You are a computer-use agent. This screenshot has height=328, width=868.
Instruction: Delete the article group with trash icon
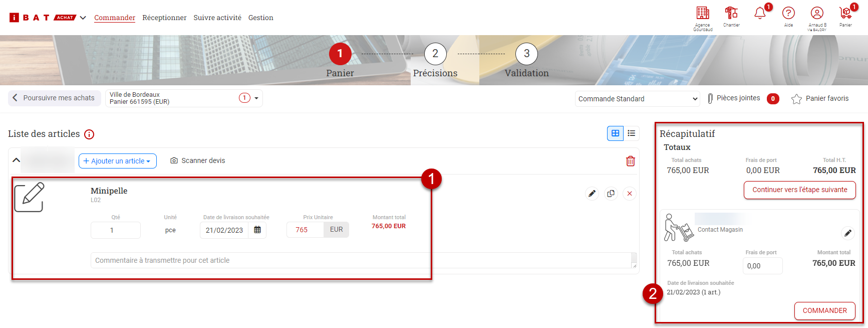(630, 161)
